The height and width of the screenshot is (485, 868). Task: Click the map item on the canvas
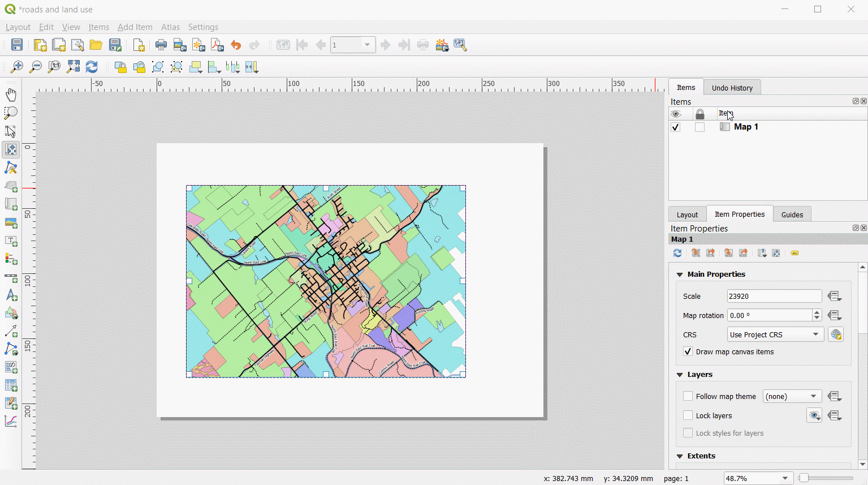click(326, 281)
